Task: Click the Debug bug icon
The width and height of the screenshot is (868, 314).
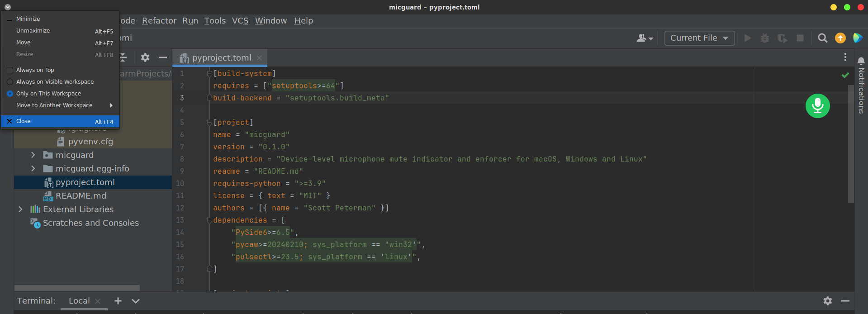Action: click(x=764, y=38)
